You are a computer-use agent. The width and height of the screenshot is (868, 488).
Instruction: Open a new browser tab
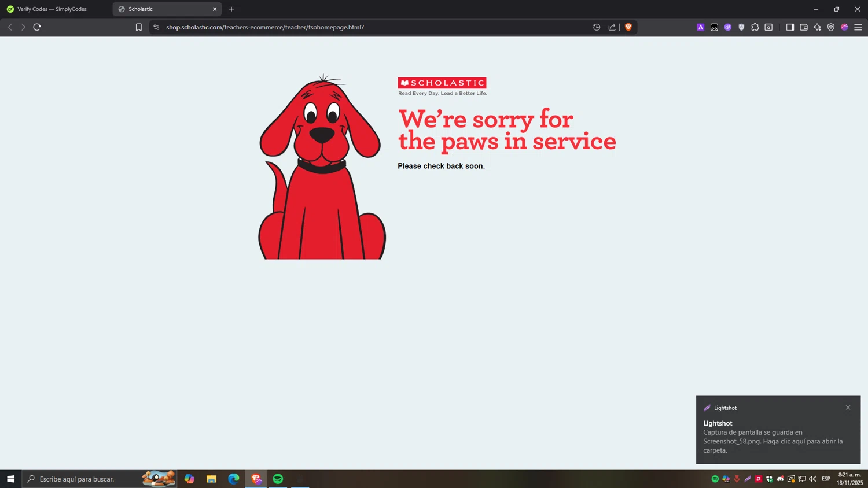(x=231, y=9)
